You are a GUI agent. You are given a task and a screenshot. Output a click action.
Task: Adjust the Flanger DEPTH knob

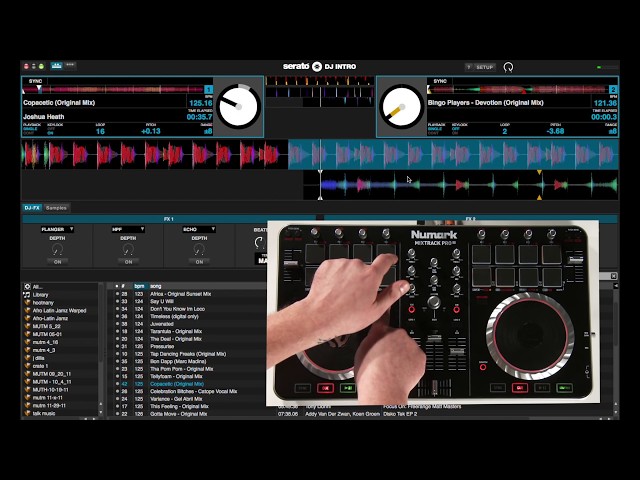pos(58,250)
